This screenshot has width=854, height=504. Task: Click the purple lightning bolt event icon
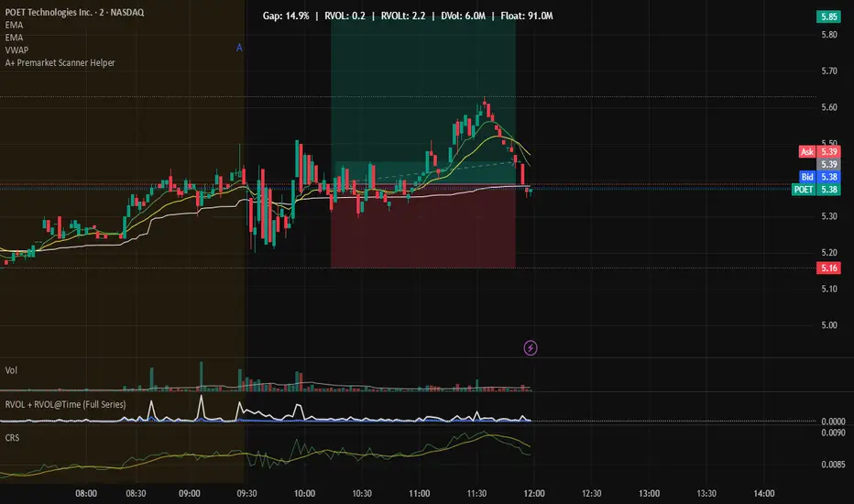pos(530,347)
